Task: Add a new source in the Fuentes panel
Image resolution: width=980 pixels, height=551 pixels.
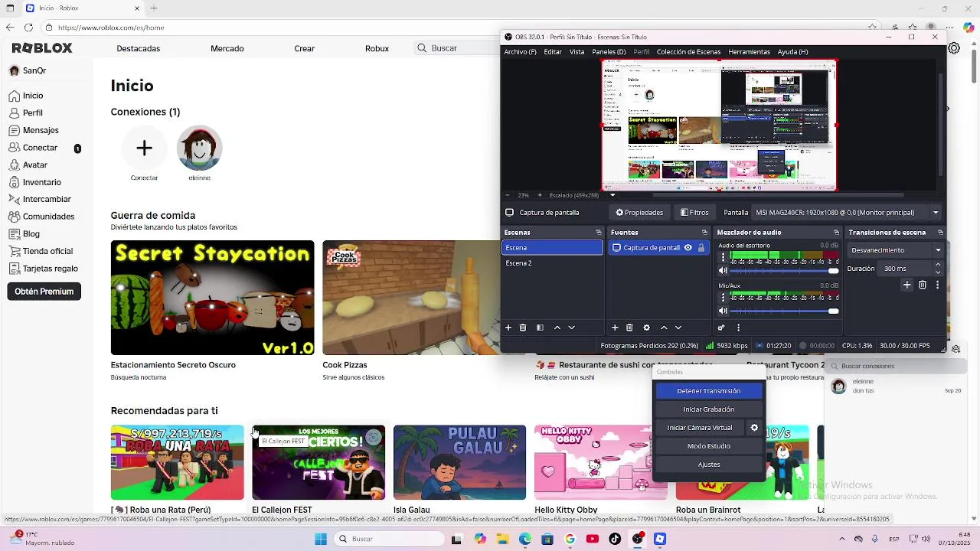Action: (615, 328)
